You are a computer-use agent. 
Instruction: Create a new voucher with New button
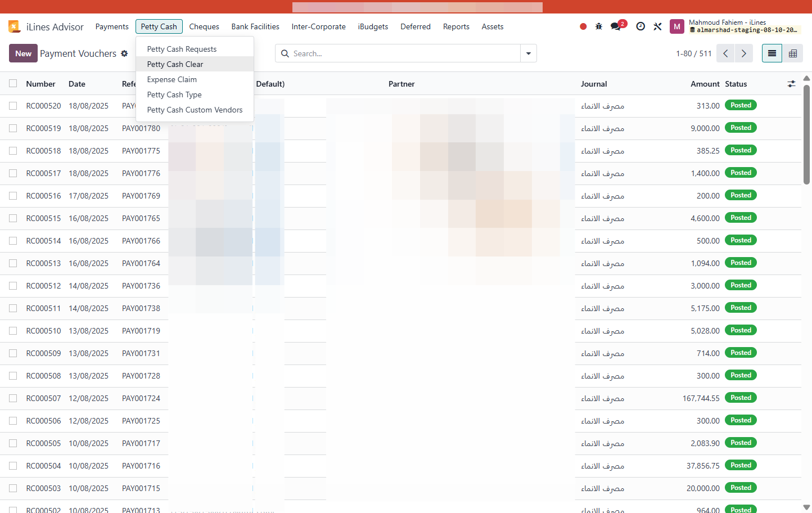[23, 53]
